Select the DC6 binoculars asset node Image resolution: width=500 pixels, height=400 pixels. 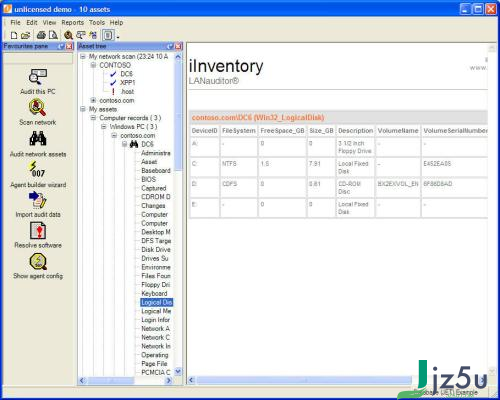tap(147, 144)
